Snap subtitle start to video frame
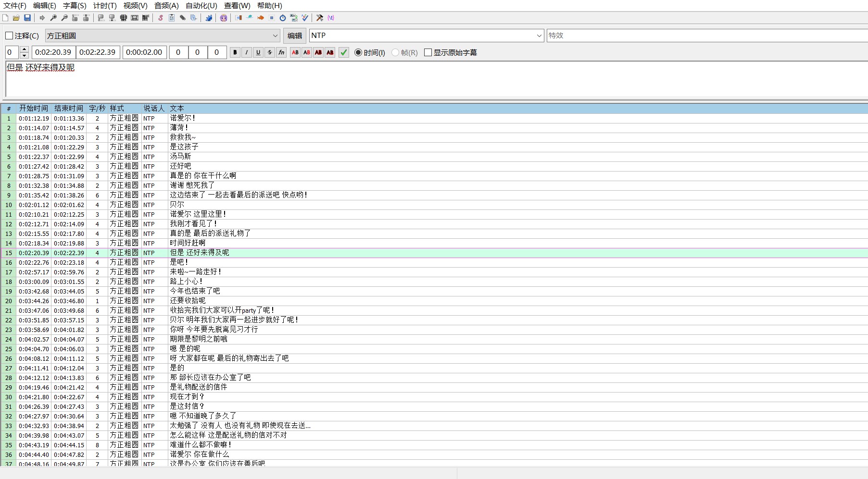The image size is (868, 479). [101, 18]
